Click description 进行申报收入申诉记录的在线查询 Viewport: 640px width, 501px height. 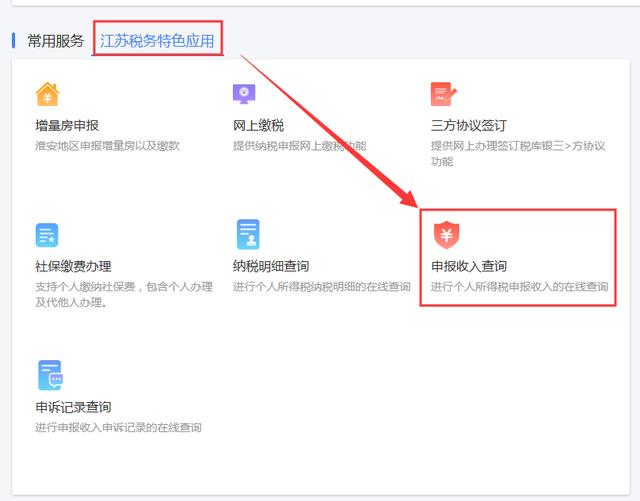(118, 427)
